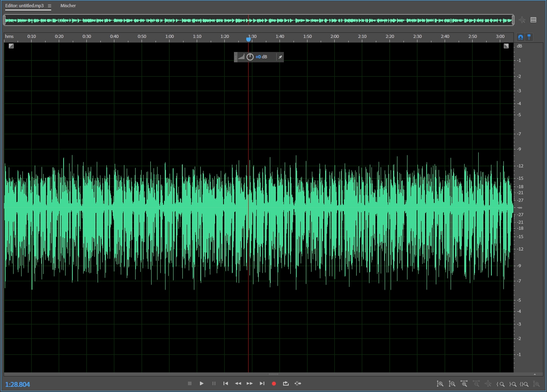Select the Editor: untitled.mp3 tab
Viewport: 547px width, 392px height.
tap(24, 6)
